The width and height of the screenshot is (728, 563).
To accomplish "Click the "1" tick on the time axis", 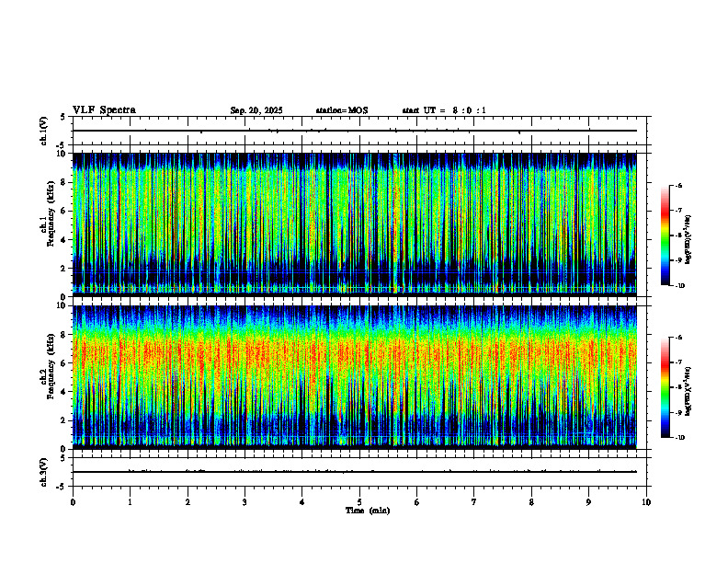I will [x=130, y=502].
